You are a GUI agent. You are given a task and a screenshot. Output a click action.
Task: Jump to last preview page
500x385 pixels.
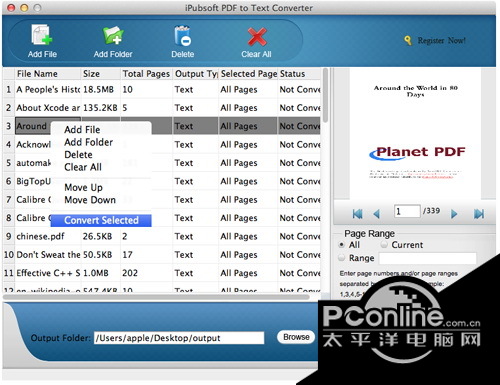click(x=479, y=214)
